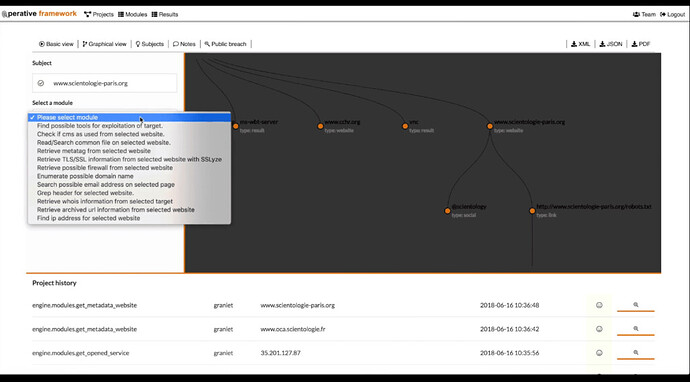Open details via magnifier for 10:36:42 row
The height and width of the screenshot is (382, 690).
coord(635,329)
